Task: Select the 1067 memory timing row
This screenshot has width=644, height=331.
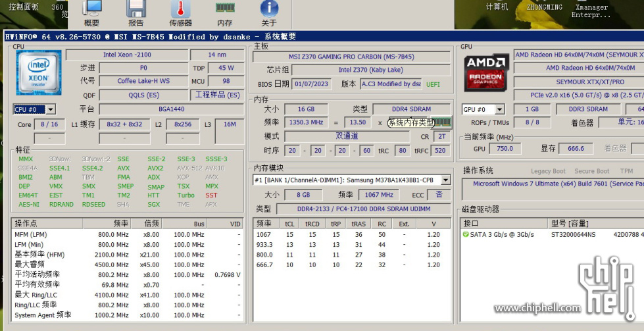Action: pos(351,234)
